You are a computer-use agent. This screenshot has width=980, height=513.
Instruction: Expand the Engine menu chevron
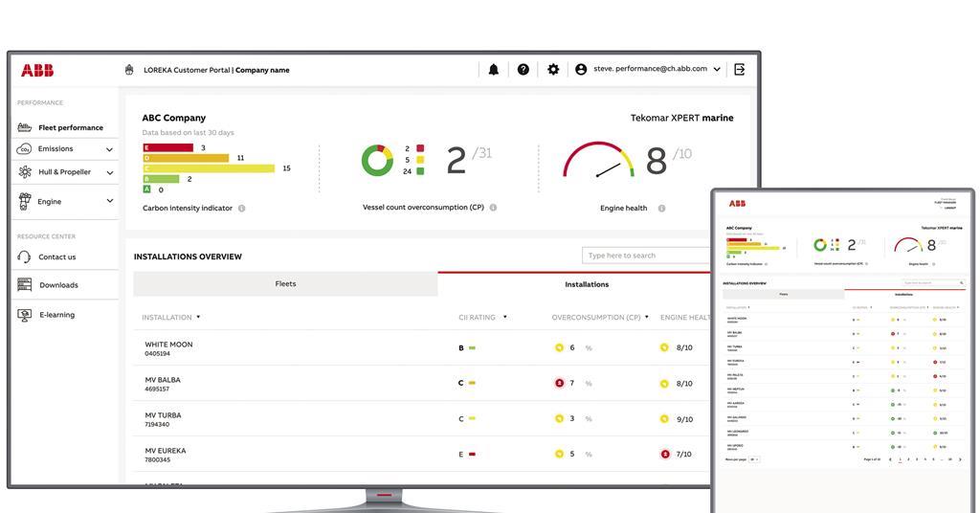pyautogui.click(x=109, y=201)
